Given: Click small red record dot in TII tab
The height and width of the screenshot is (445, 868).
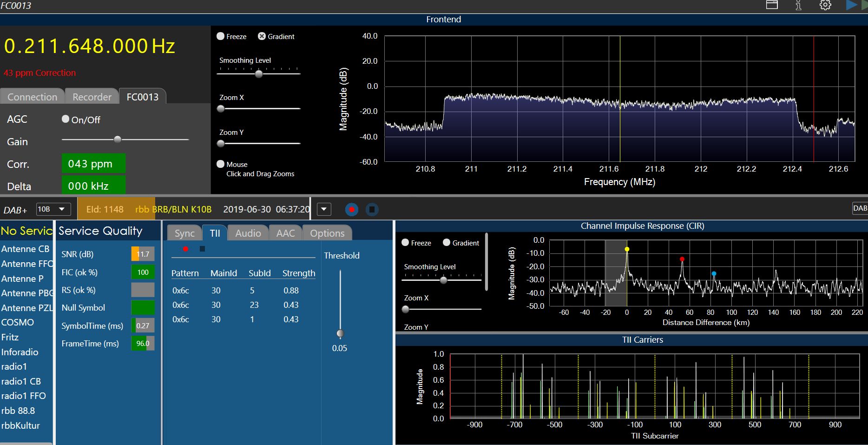Looking at the screenshot, I should point(185,249).
